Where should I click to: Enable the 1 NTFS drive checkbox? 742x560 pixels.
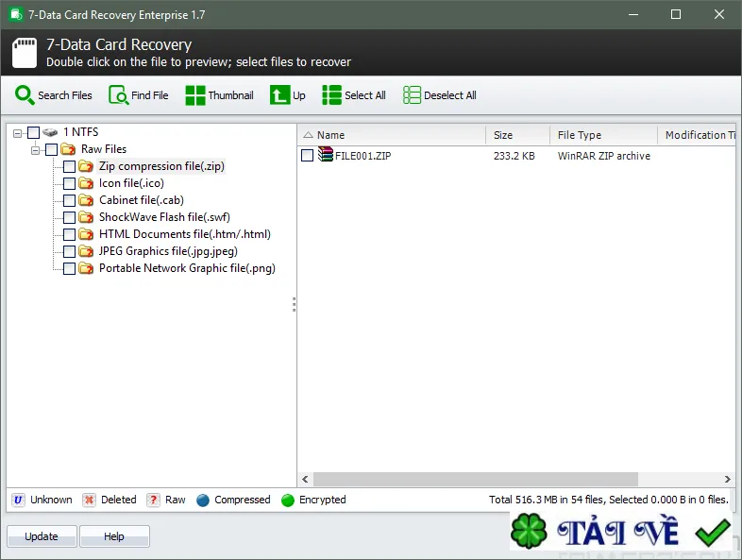point(34,132)
